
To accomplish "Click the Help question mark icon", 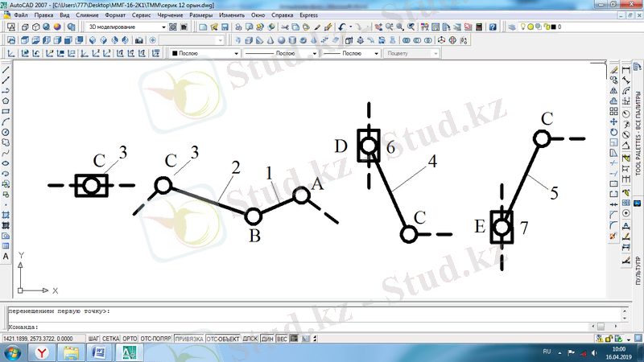I will pyautogui.click(x=493, y=27).
